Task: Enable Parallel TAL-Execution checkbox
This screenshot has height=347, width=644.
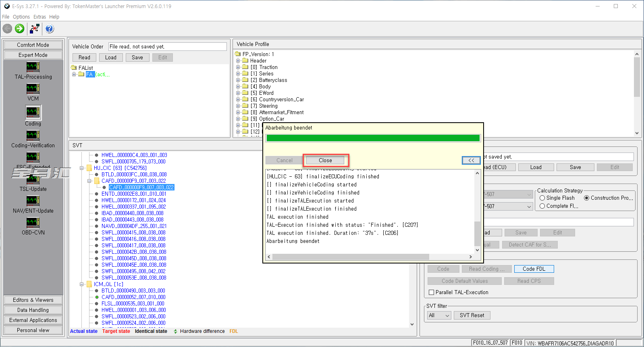Action: 432,293
